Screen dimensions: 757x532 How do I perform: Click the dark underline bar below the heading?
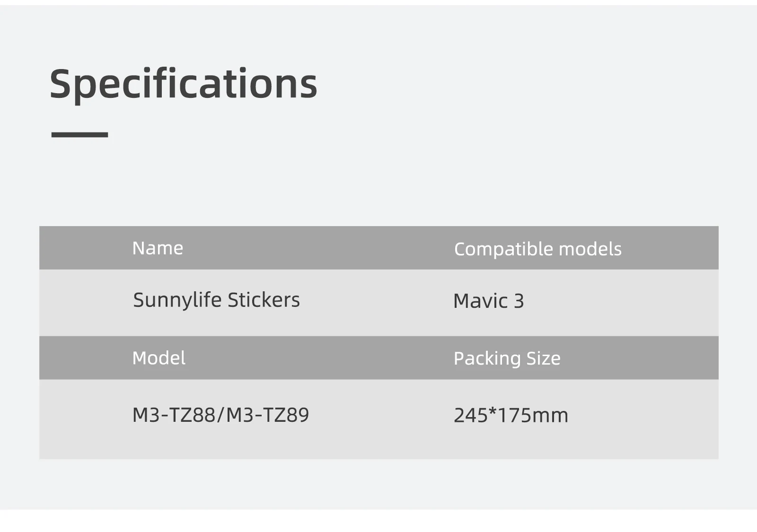pos(79,135)
